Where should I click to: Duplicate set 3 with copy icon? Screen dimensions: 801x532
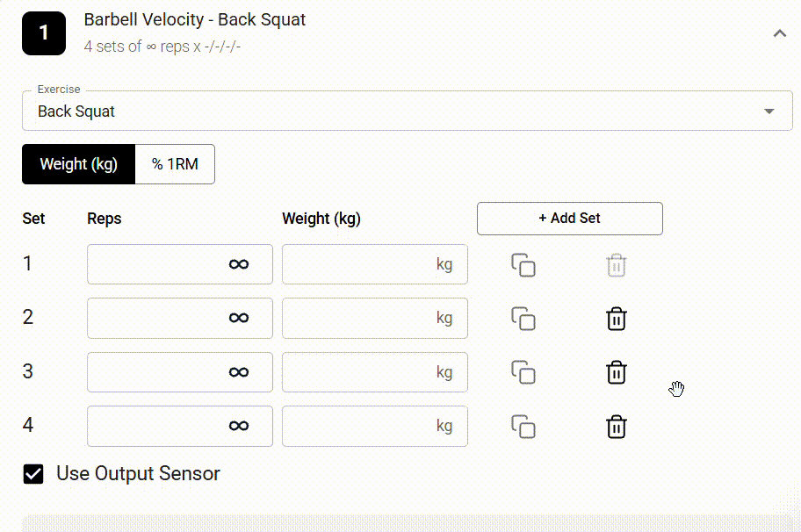point(523,372)
